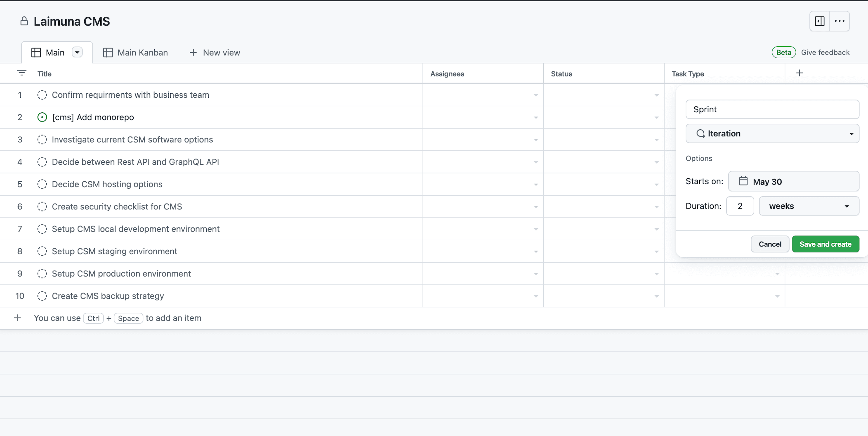Switch to the Main Kanban tab
Screen dimensions: 868x436
(135, 53)
